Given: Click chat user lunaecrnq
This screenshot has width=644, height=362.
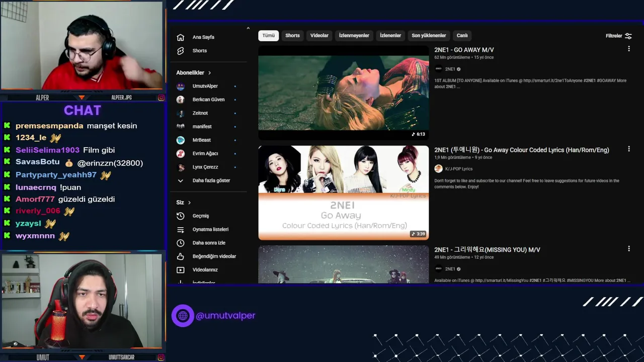Looking at the screenshot, I should [x=36, y=187].
